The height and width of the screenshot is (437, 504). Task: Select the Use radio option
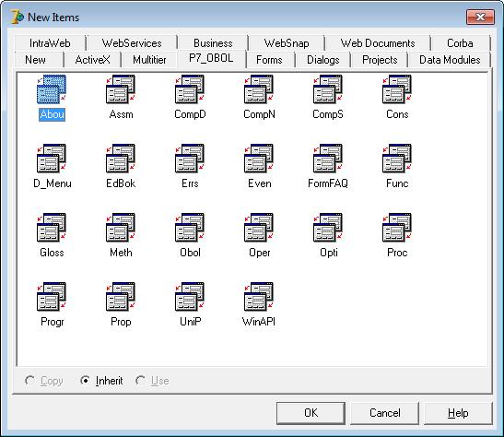[140, 381]
